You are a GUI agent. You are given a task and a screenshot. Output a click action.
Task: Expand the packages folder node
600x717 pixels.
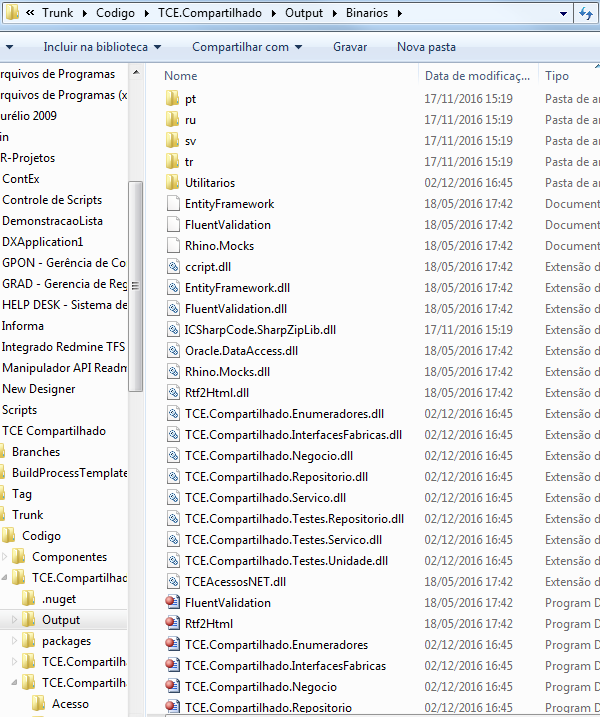15,641
